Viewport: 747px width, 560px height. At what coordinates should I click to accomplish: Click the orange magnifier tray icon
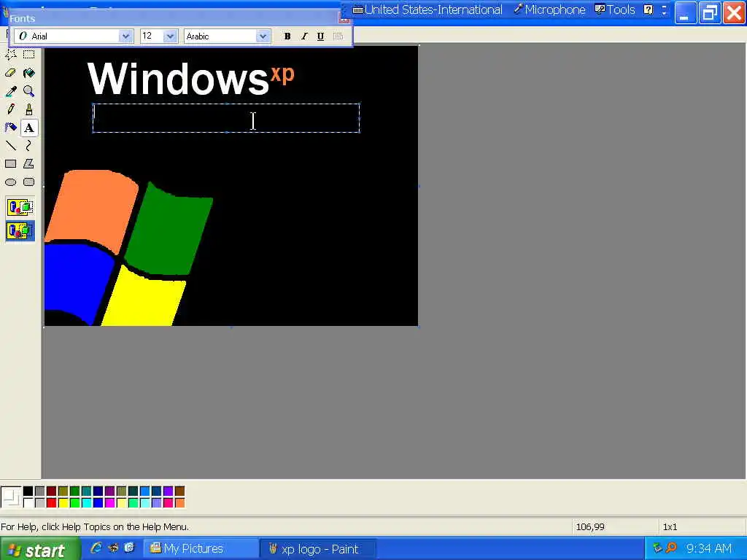click(x=671, y=548)
